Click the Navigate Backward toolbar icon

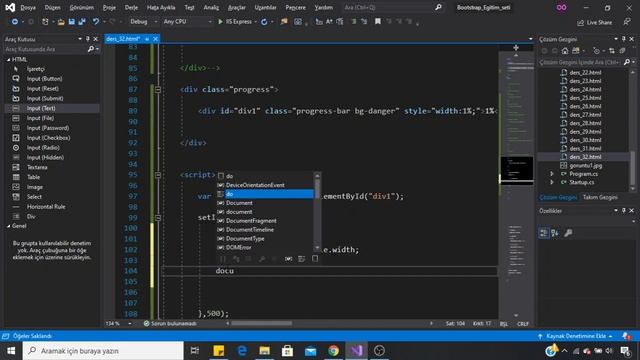tap(15, 22)
